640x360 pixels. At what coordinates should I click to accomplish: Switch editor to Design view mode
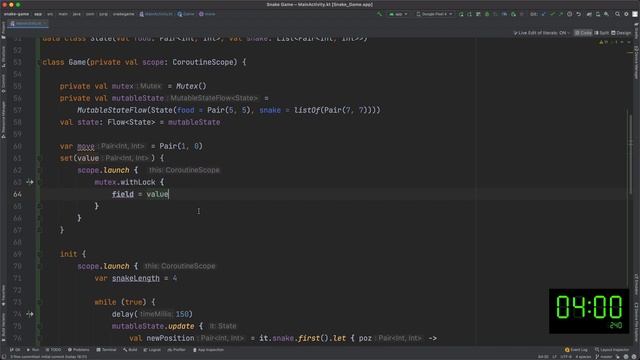pos(621,33)
